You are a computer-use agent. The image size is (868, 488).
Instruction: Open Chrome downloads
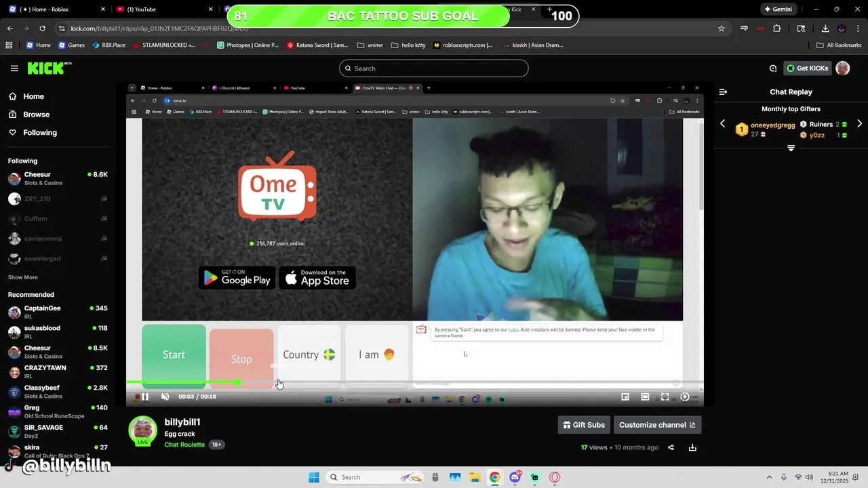(x=825, y=28)
